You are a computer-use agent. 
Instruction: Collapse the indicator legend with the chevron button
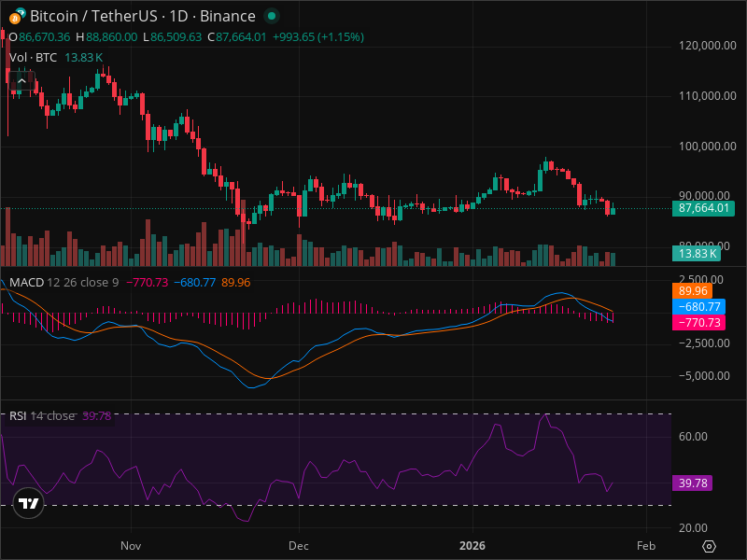tap(21, 81)
